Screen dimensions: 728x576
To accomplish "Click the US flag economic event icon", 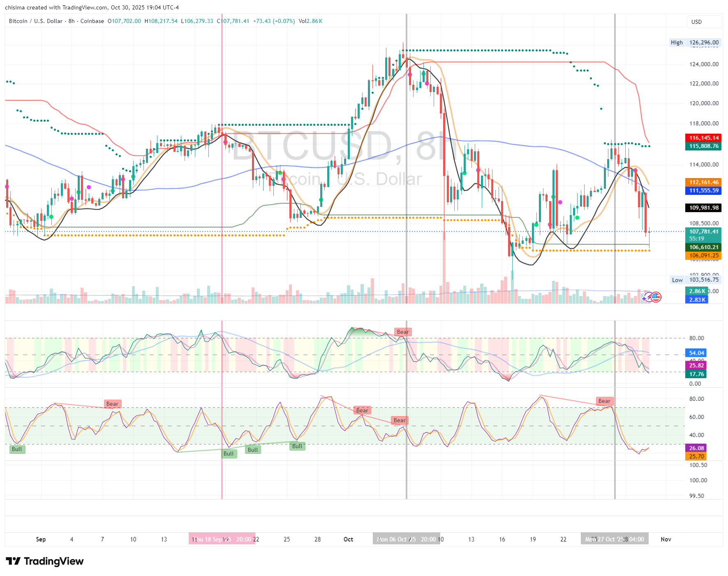I will coord(656,297).
